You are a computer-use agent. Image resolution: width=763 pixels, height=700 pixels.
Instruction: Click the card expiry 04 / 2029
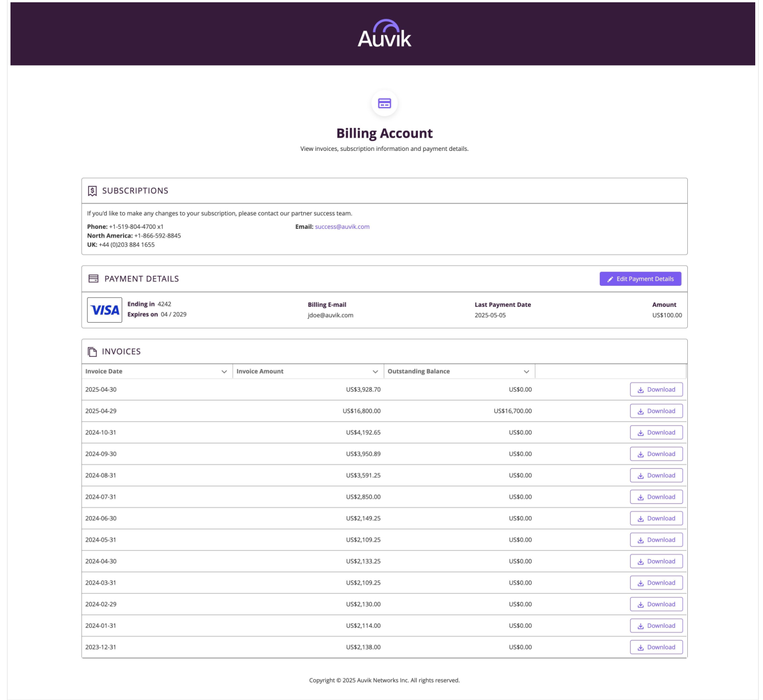(x=173, y=314)
